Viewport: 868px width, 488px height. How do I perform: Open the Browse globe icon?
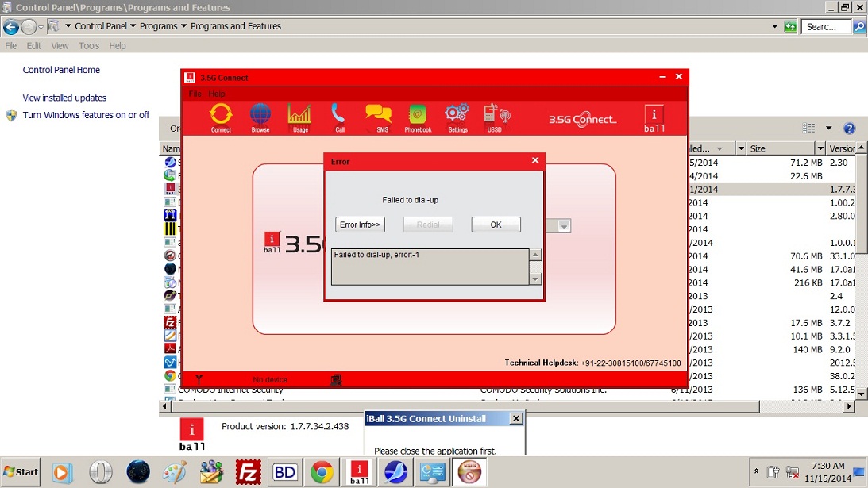(260, 116)
